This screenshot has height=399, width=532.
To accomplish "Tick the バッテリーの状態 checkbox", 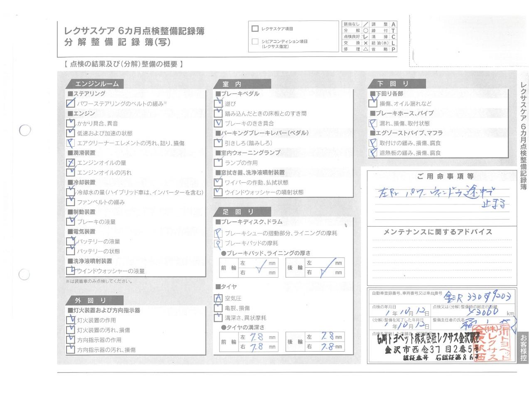I will [71, 251].
